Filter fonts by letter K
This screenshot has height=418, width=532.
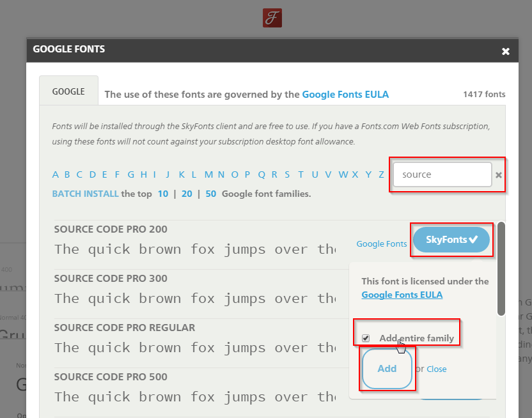(182, 174)
